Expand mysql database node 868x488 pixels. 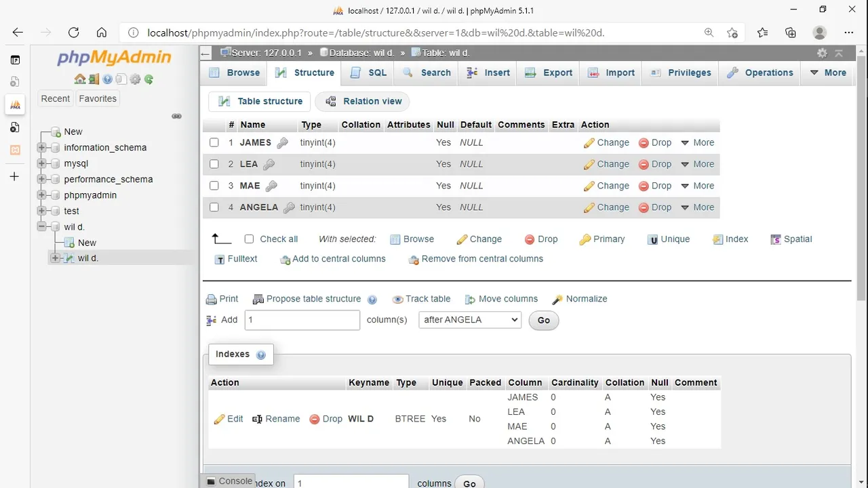(42, 163)
